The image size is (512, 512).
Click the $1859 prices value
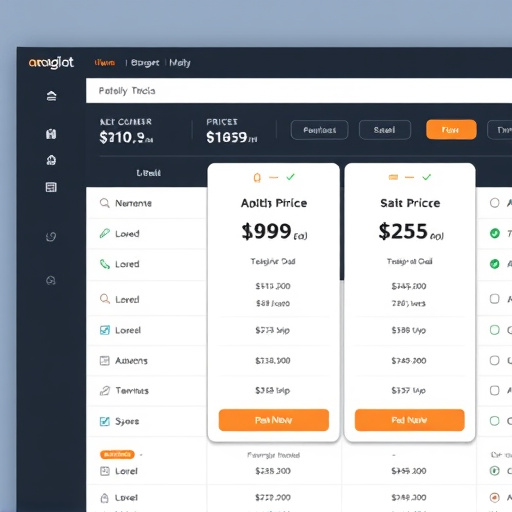click(232, 137)
